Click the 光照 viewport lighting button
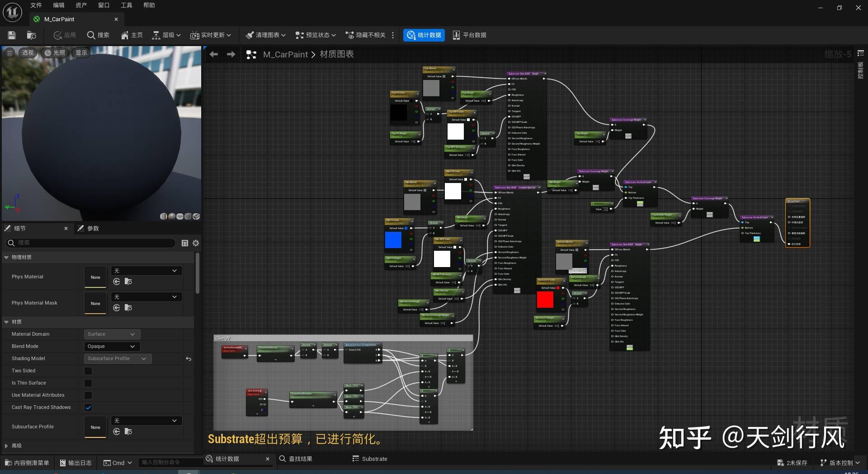 click(55, 53)
